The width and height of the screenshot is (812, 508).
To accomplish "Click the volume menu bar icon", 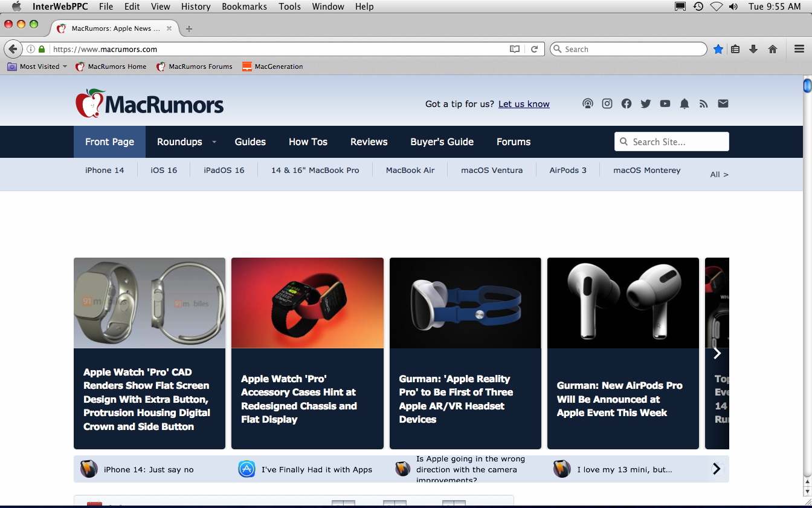I will tap(733, 7).
